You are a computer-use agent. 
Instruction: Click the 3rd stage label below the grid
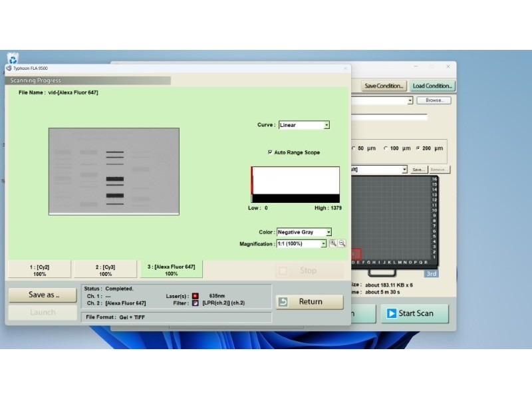pos(431,273)
